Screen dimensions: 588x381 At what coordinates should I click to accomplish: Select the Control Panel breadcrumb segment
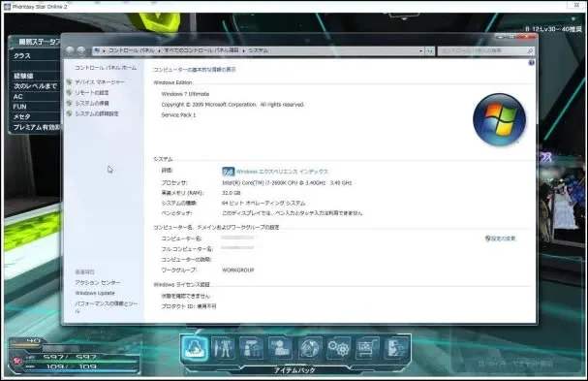131,50
